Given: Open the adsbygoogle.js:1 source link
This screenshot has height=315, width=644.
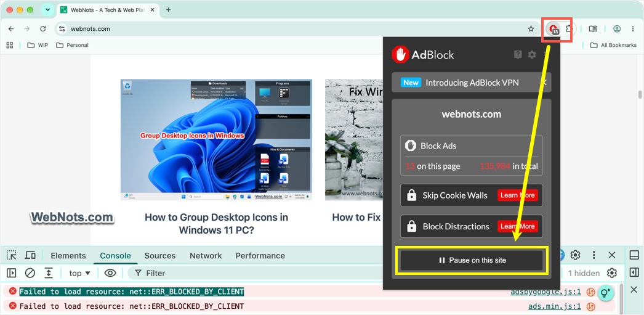Looking at the screenshot, I should [545, 292].
